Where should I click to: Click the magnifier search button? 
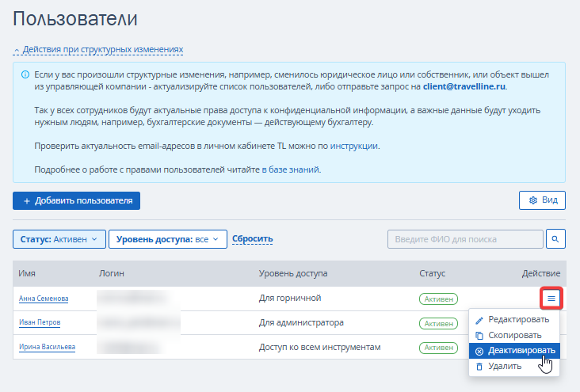(x=555, y=239)
